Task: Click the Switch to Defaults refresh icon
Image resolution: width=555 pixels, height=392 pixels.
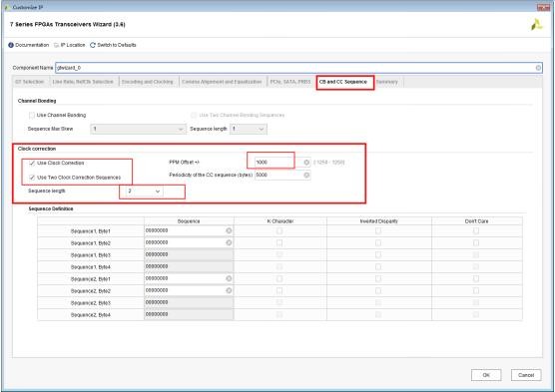Action: 93,45
